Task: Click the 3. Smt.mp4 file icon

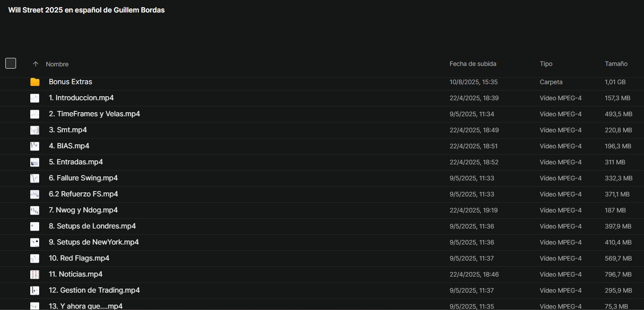Action: point(35,130)
